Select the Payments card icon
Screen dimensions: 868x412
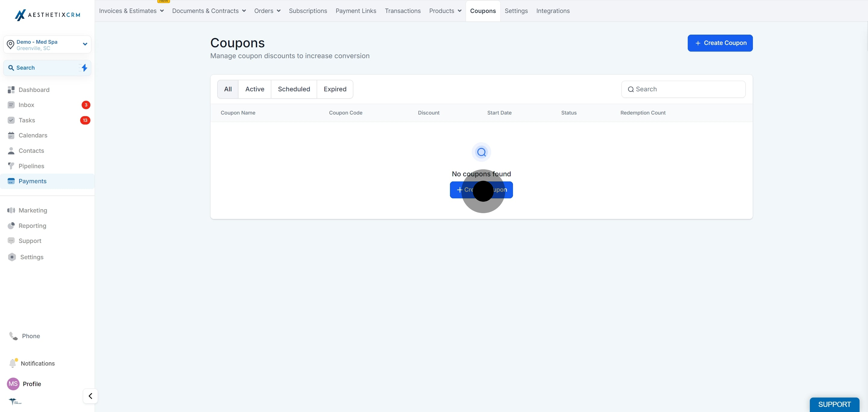(11, 181)
